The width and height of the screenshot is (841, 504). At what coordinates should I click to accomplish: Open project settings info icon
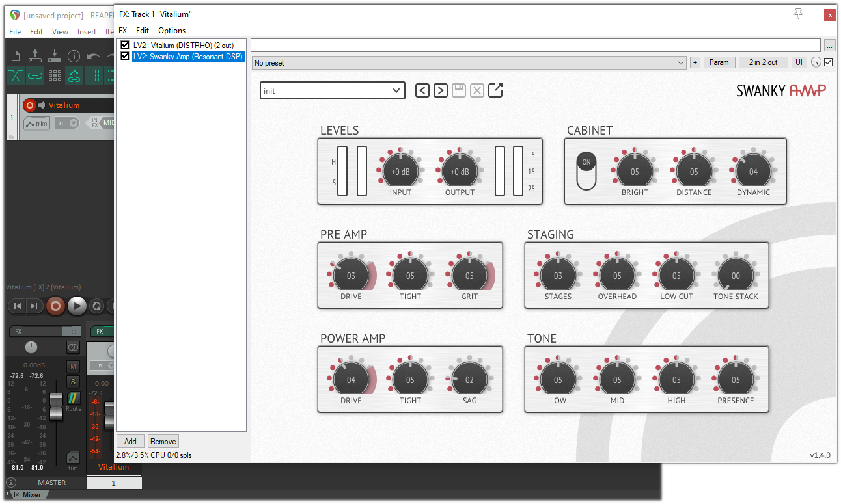74,56
